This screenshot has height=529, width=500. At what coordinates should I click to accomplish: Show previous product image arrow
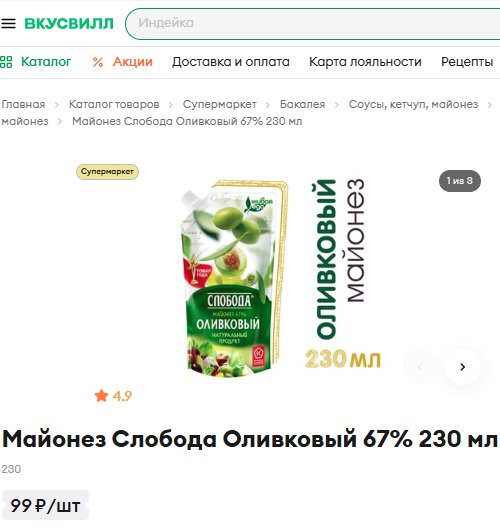(420, 367)
